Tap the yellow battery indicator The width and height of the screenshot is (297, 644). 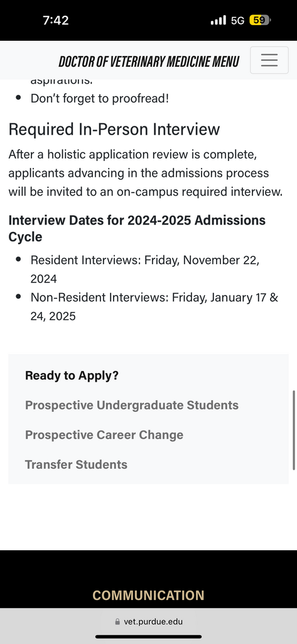(260, 20)
